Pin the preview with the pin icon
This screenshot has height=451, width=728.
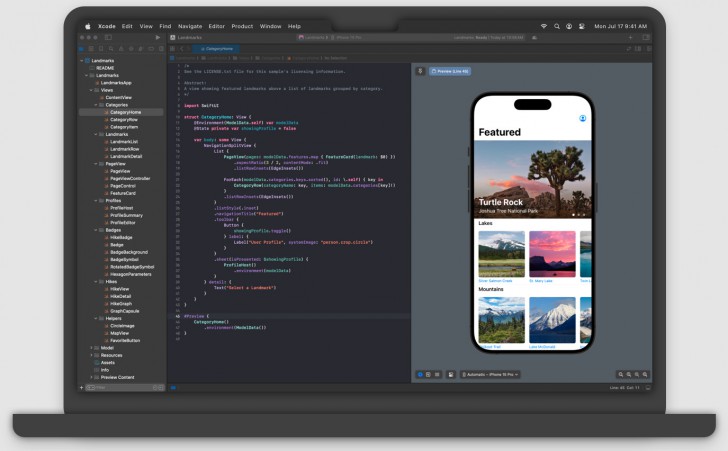tap(420, 71)
